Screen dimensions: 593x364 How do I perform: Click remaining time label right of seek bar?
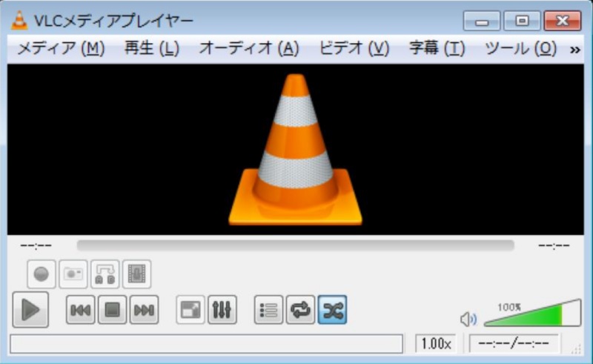tap(554, 246)
